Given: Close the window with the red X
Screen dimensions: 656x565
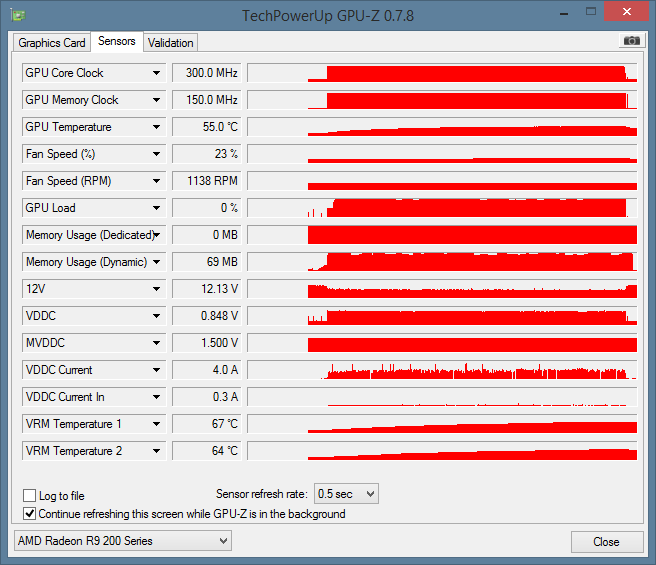Looking at the screenshot, I should (626, 11).
